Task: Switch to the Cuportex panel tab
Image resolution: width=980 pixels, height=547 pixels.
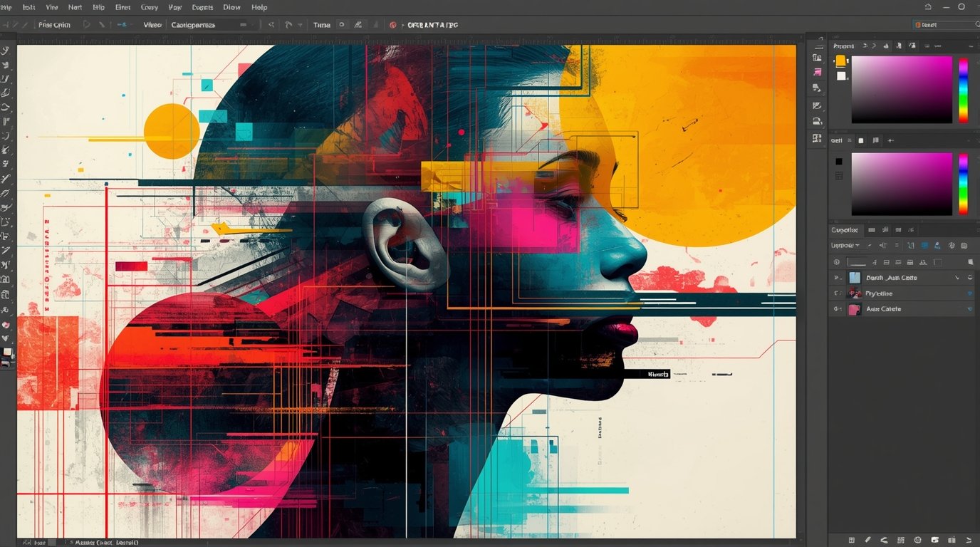Action: pyautogui.click(x=845, y=229)
